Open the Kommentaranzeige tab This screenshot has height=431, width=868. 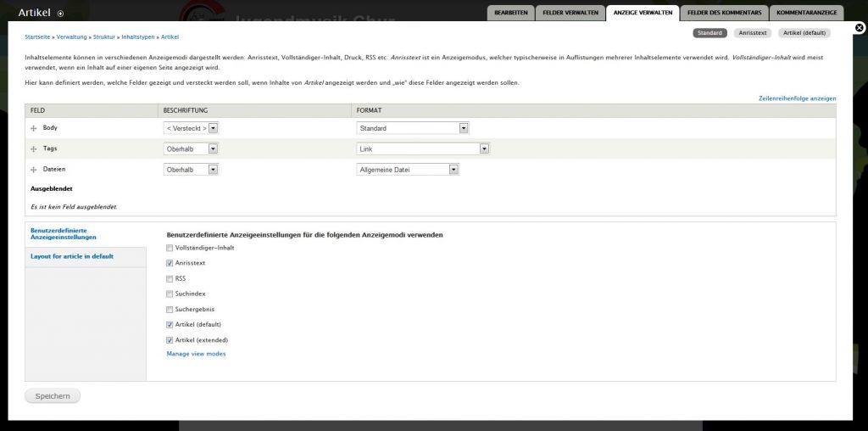(806, 13)
